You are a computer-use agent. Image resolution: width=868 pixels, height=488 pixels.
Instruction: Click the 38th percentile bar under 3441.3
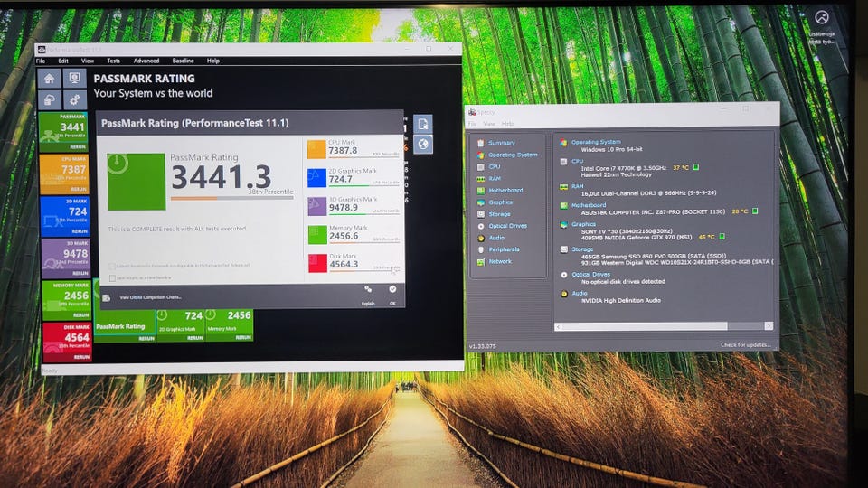pyautogui.click(x=232, y=198)
